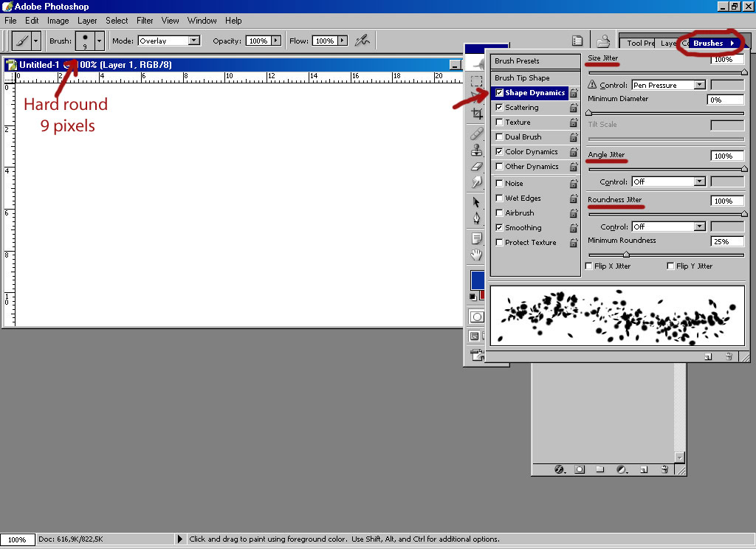The image size is (756, 549).
Task: Click the Brush Tip Shape button
Action: pyautogui.click(x=527, y=78)
